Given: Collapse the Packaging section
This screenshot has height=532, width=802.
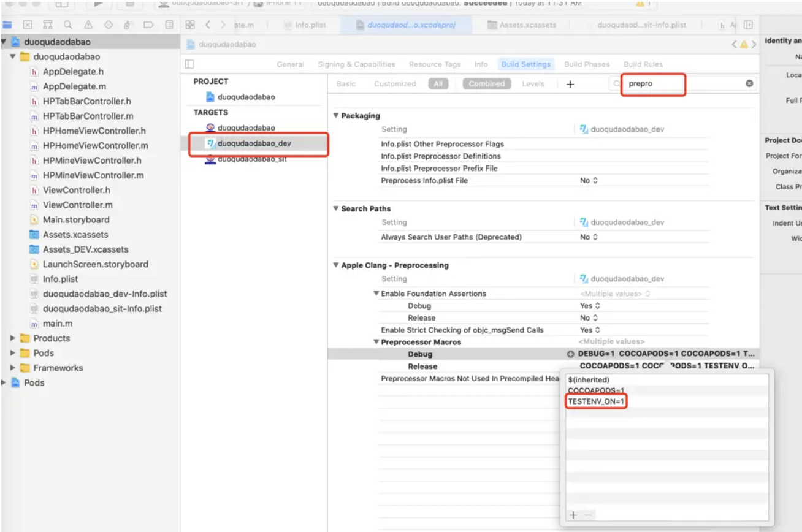Looking at the screenshot, I should point(335,116).
